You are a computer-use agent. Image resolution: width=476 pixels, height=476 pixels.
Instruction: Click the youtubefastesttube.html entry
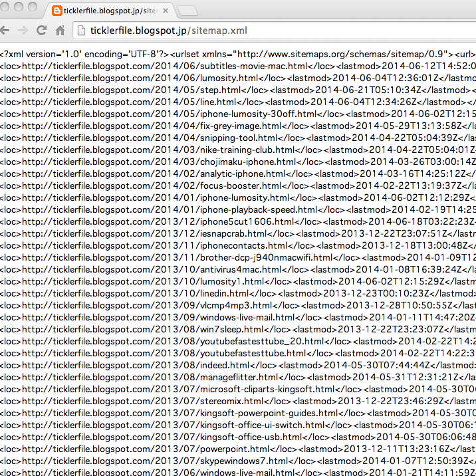click(238, 354)
